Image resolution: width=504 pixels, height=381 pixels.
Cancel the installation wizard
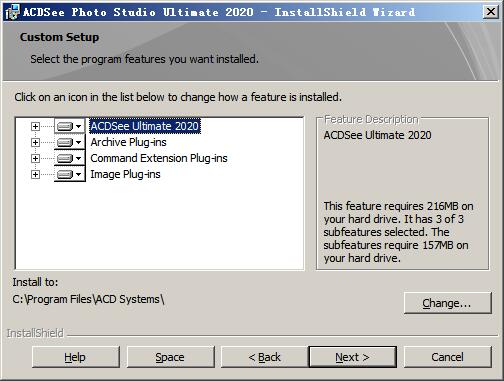[448, 357]
